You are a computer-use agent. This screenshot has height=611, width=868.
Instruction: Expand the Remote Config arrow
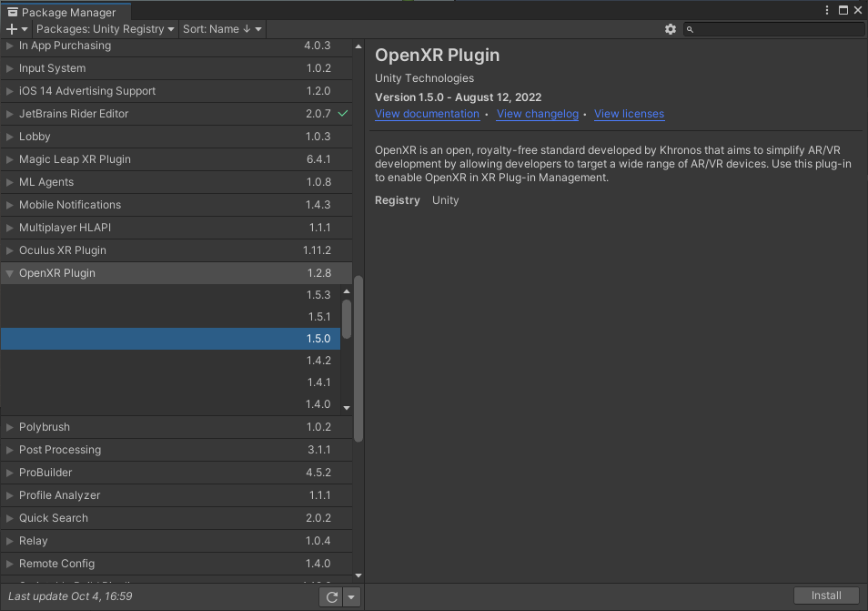[x=9, y=564]
